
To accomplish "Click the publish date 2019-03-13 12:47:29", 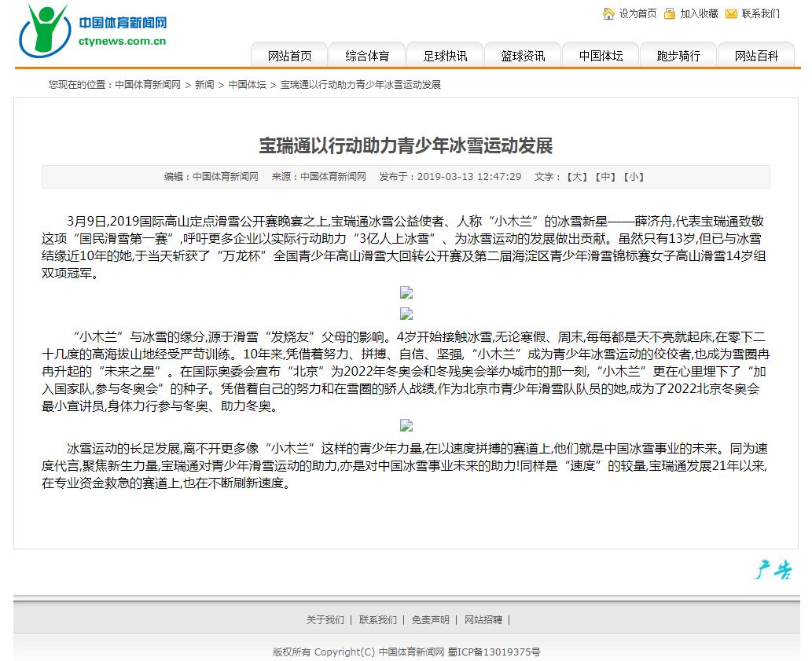I will [x=469, y=177].
